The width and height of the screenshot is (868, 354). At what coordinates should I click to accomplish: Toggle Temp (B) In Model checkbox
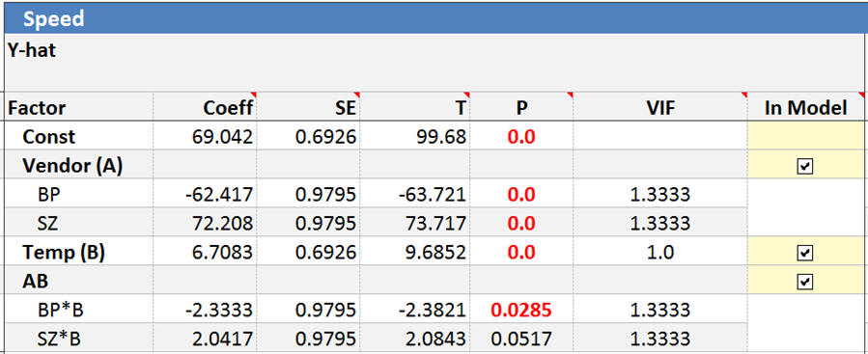click(805, 253)
